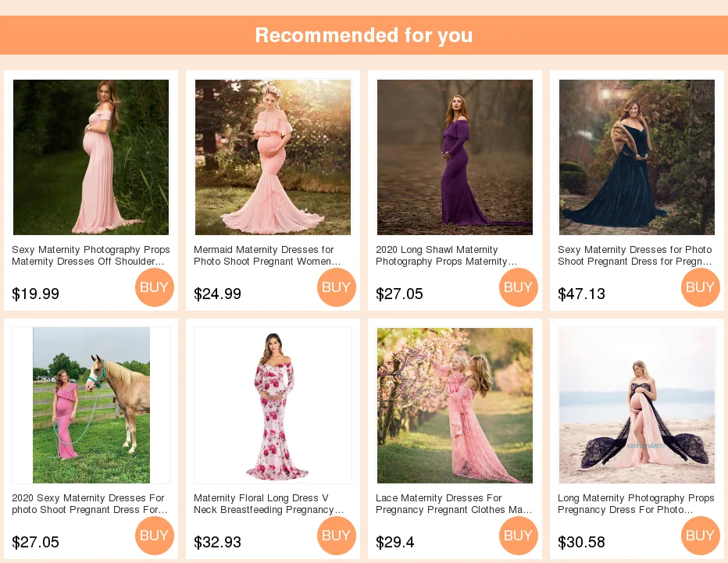Screen dimensions: 728x563
Task: Click BUY for the $24.99 mermaid dress
Action: coord(337,287)
